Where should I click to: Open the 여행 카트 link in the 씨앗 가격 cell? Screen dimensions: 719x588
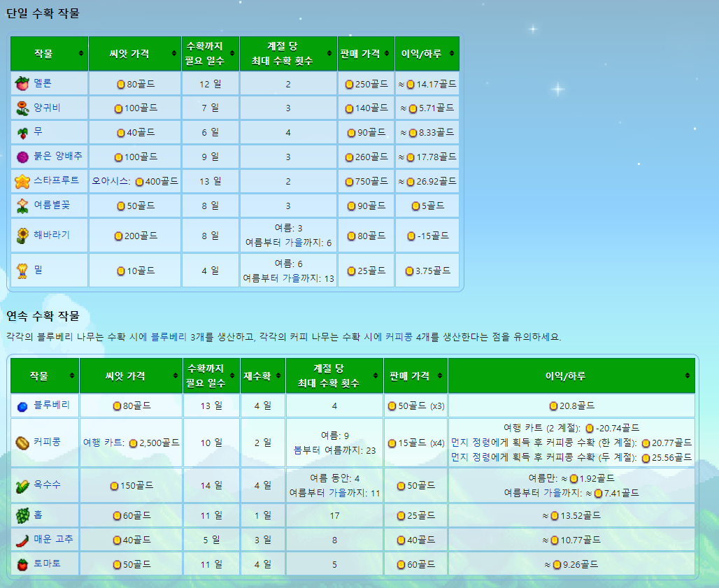[x=102, y=443]
